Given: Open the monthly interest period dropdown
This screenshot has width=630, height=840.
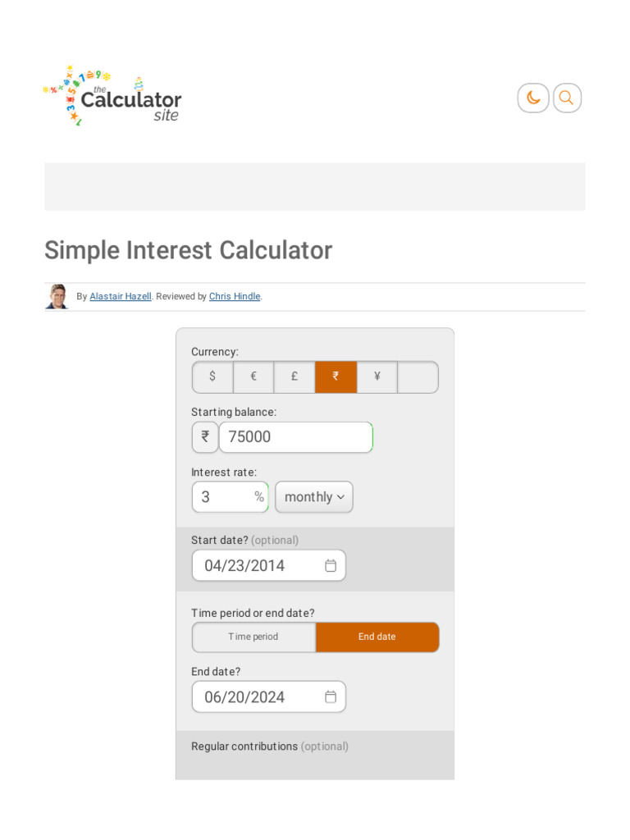Looking at the screenshot, I should [314, 497].
